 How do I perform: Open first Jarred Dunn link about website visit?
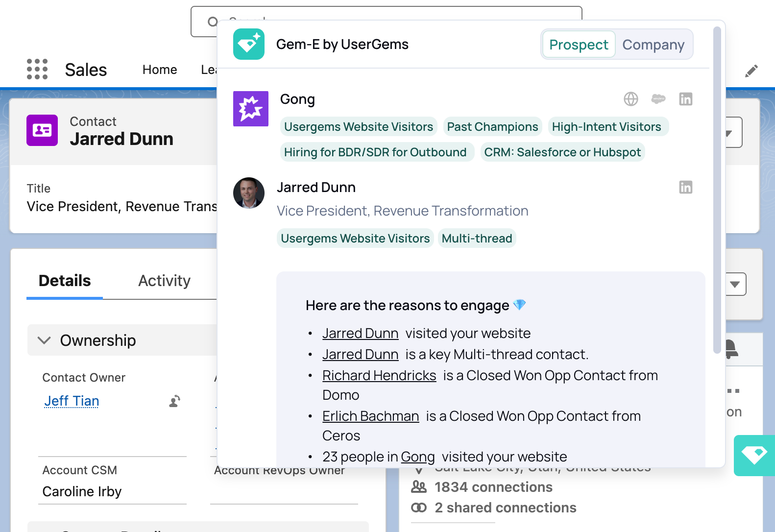(360, 333)
